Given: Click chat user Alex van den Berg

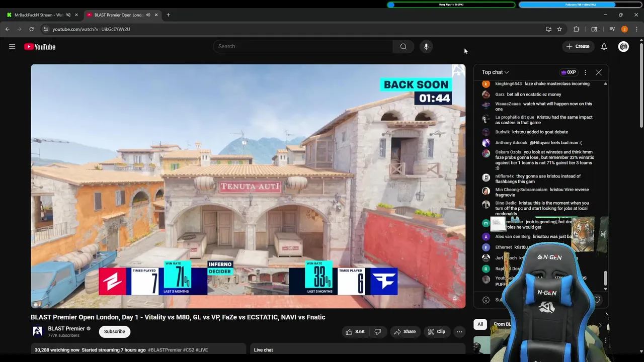Looking at the screenshot, I should [x=513, y=237].
